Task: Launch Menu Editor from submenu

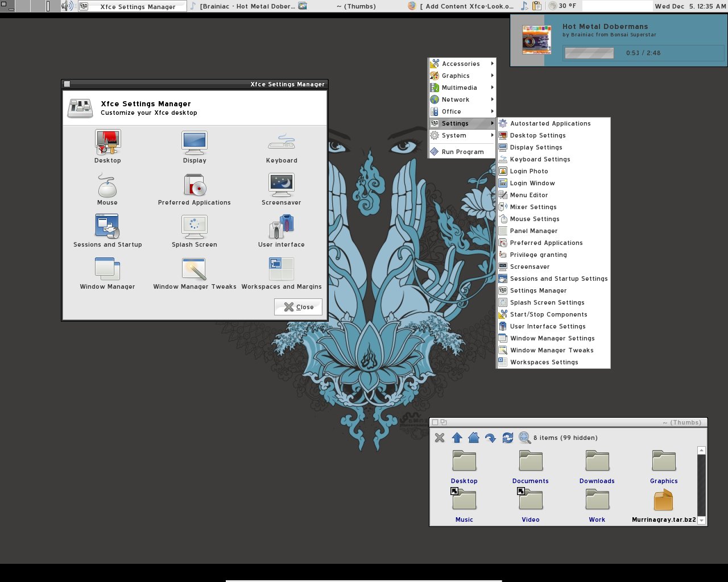Action: click(553, 195)
